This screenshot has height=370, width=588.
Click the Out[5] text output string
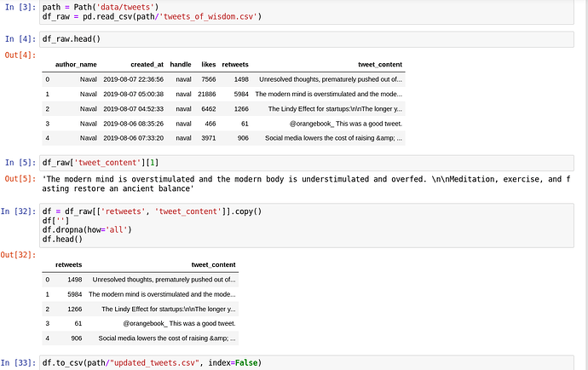[x=307, y=184]
